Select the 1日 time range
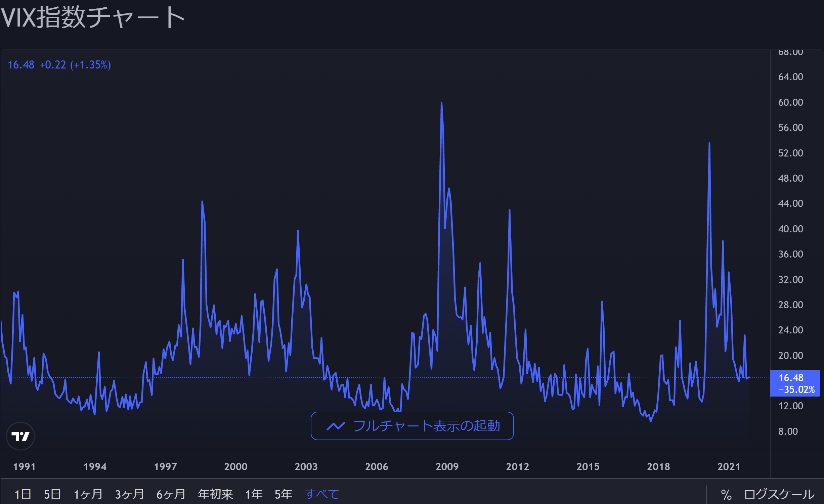Screen dimensions: 824x504 (x=23, y=494)
